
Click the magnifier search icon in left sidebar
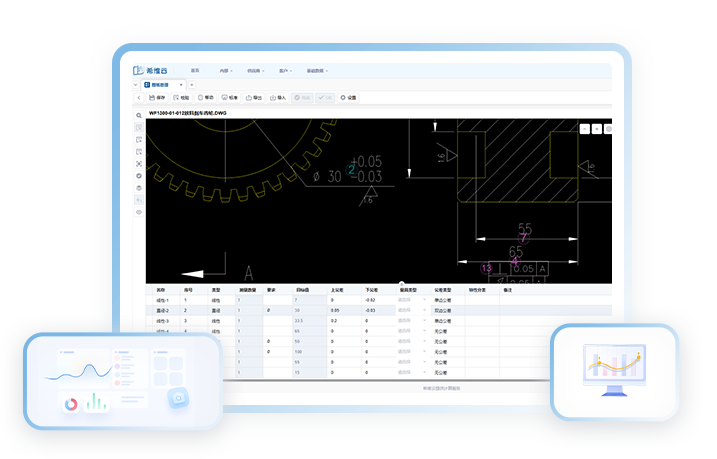[x=138, y=116]
